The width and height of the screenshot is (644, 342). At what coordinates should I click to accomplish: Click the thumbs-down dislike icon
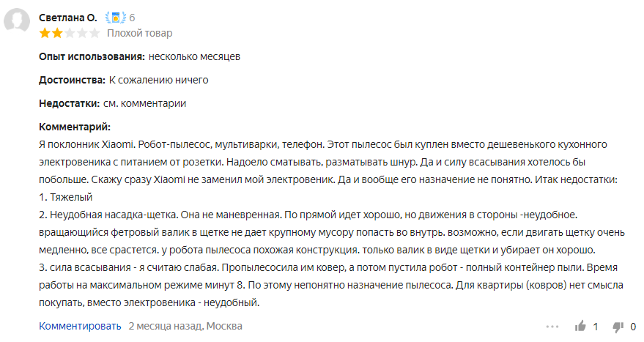pos(618,327)
